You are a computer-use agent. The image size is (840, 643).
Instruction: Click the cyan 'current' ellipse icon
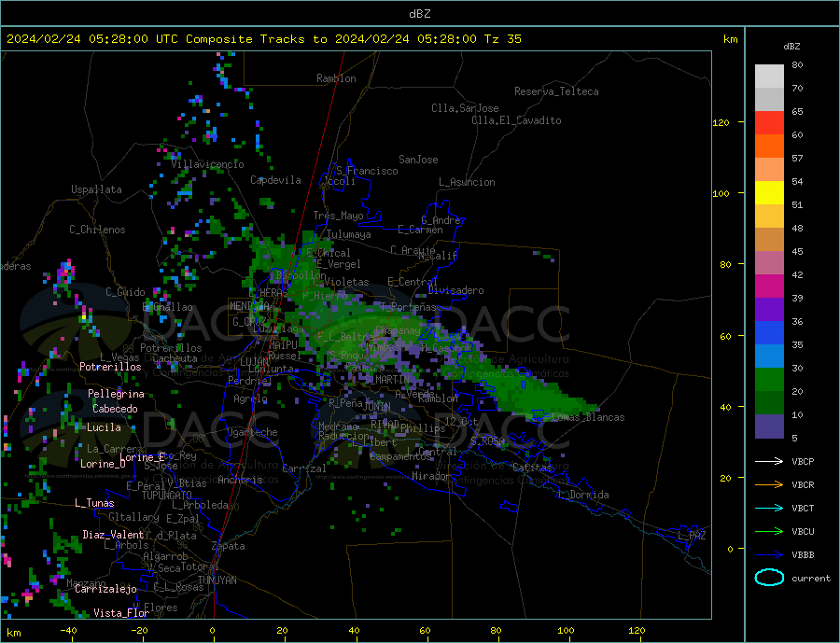pos(769,578)
